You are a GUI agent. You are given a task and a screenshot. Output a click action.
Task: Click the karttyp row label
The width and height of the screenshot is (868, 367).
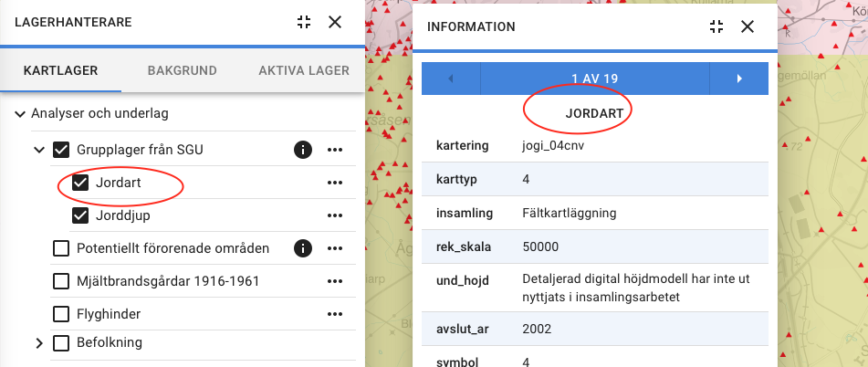[x=456, y=180]
